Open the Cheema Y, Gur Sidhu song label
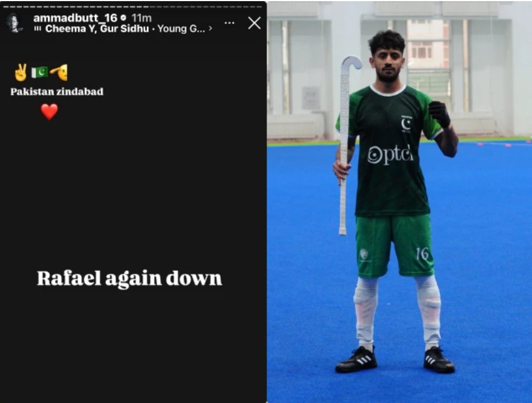532x403 pixels. 97,29
